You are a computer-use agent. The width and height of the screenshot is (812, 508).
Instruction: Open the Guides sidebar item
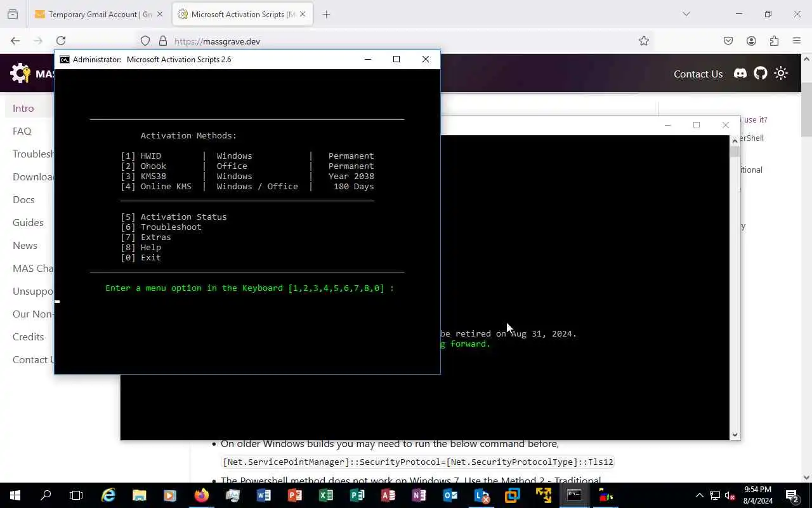[x=29, y=222]
